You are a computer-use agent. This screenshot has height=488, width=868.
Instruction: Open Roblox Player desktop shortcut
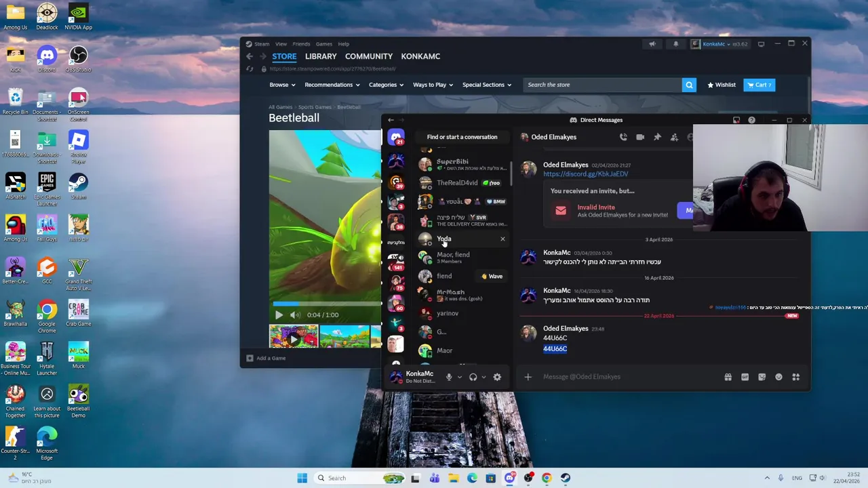pos(79,148)
